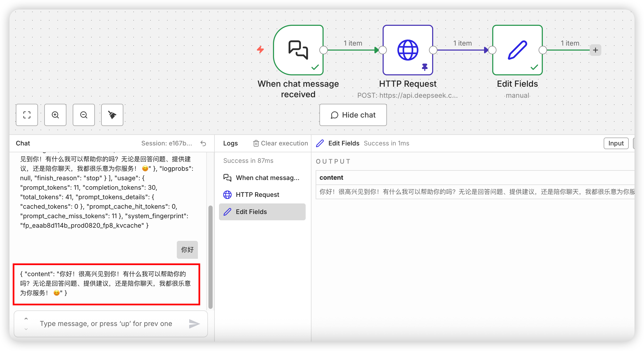Select the HTTP Request globe node
The height and width of the screenshot is (351, 644).
(408, 50)
